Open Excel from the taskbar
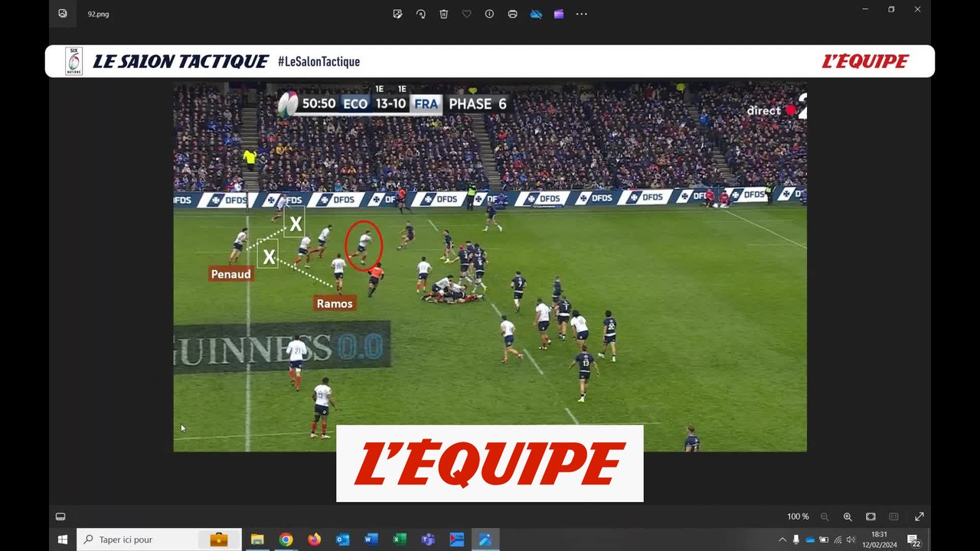Image resolution: width=980 pixels, height=551 pixels. [x=400, y=540]
